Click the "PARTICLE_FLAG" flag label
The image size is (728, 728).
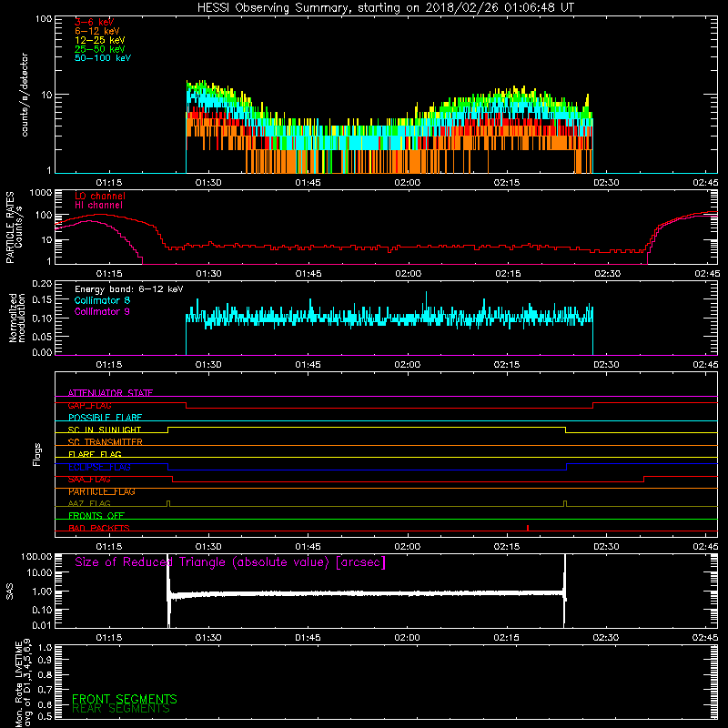pyautogui.click(x=102, y=491)
